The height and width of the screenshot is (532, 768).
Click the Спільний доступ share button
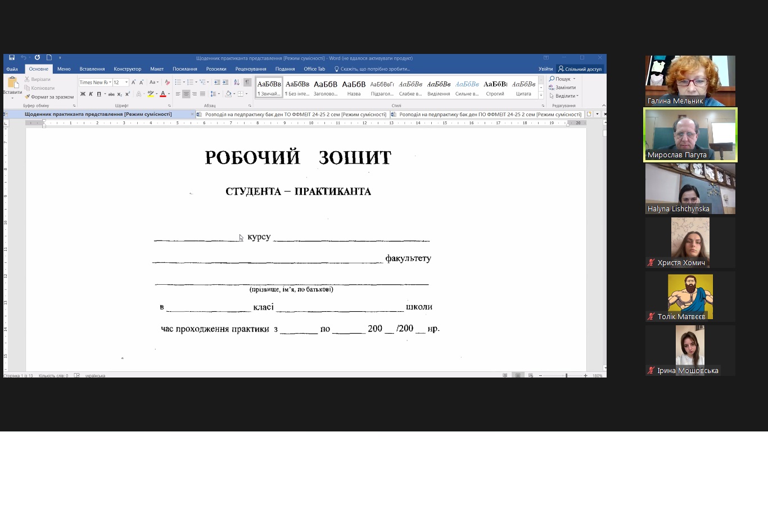pos(580,69)
